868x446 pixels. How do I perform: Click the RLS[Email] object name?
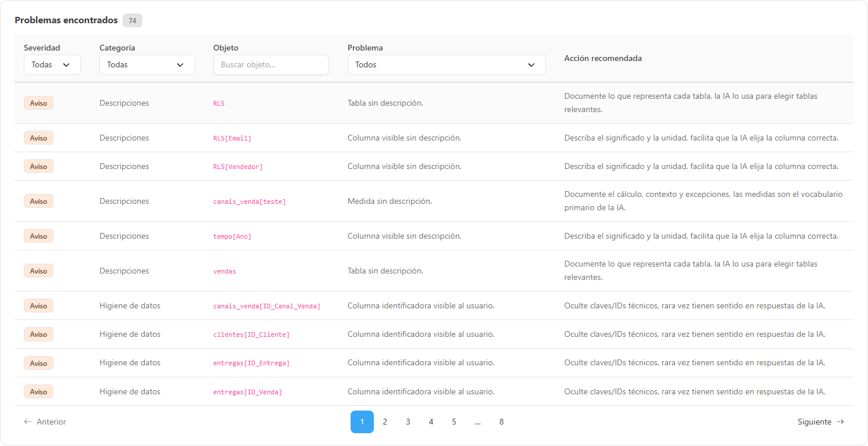coord(233,138)
